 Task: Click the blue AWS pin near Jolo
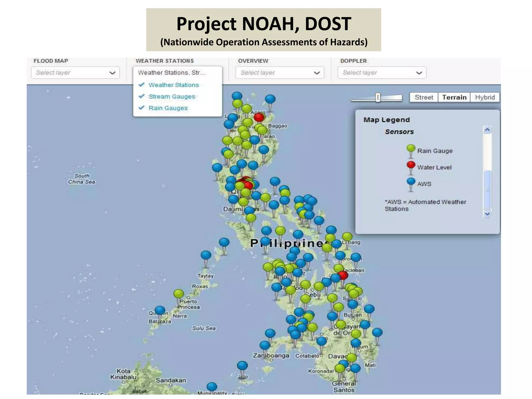click(242, 366)
